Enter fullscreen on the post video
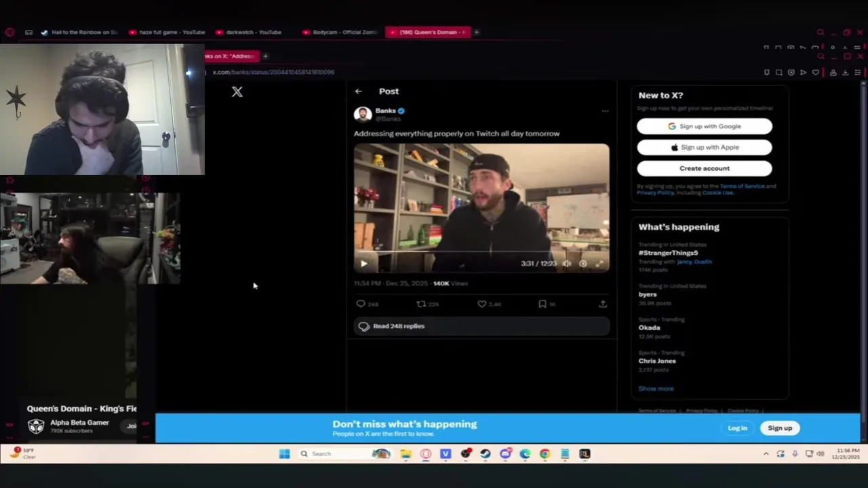868x488 pixels. 599,264
